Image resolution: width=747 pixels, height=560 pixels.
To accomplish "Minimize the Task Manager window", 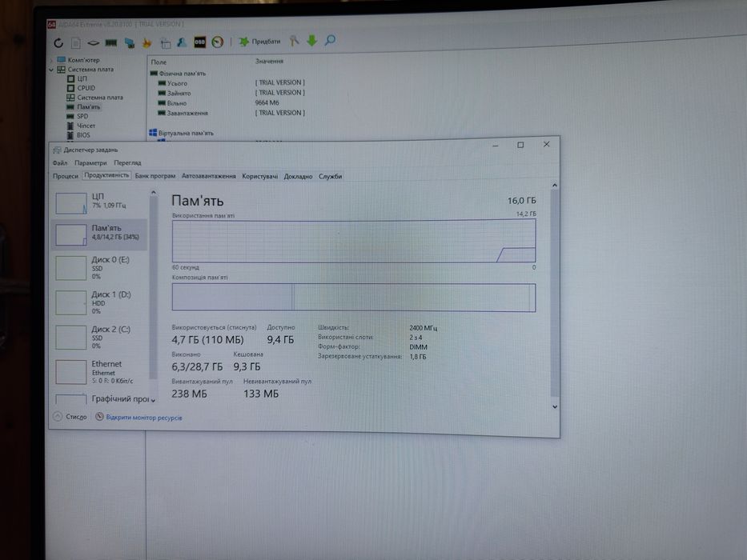I will pyautogui.click(x=496, y=146).
